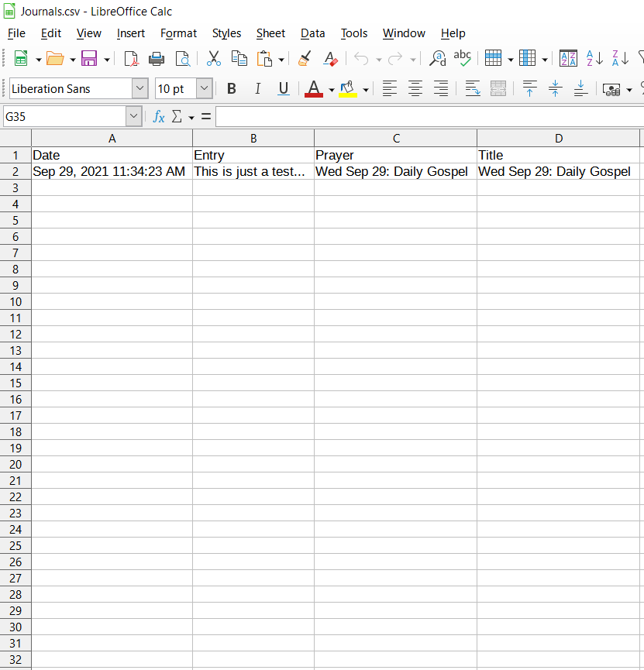Viewport: 644px width, 670px height.
Task: Select cell "This is just a test..."
Action: click(x=253, y=171)
